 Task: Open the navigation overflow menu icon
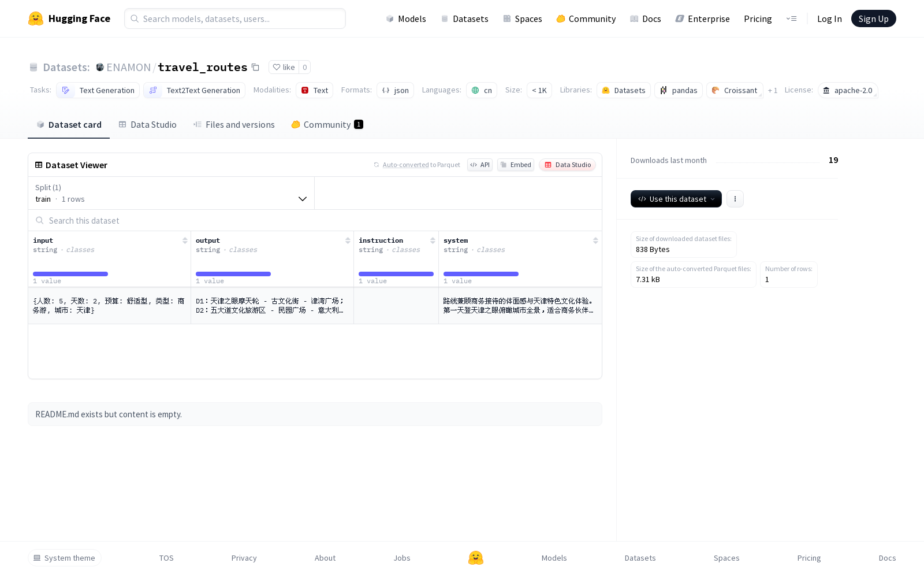pyautogui.click(x=791, y=18)
